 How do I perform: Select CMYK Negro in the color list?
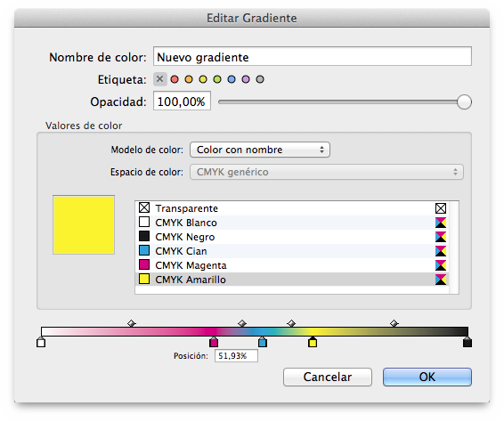click(292, 237)
